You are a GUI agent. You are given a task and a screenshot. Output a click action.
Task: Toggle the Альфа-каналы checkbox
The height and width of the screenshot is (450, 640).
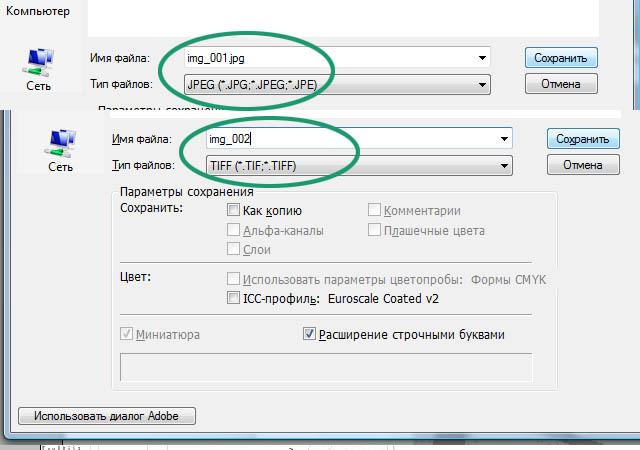(234, 230)
